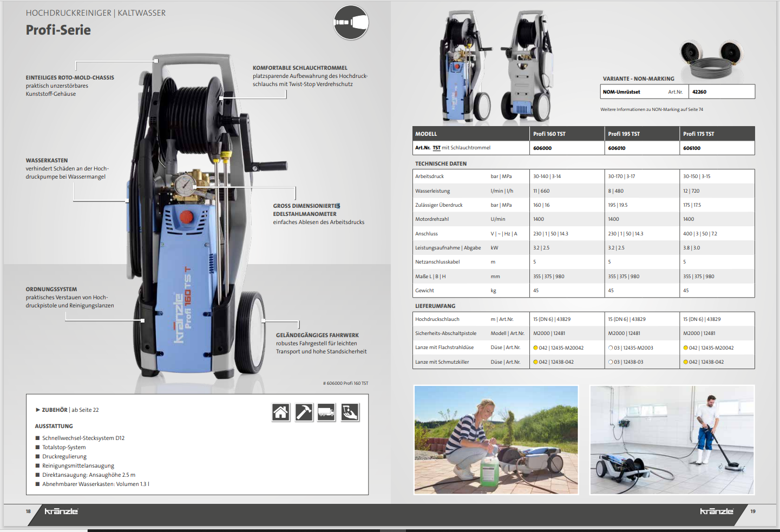Viewport: 780px width, 532px height.
Task: Click the 'Sicherheits-Abschaltpistole' row label
Action: tap(446, 333)
